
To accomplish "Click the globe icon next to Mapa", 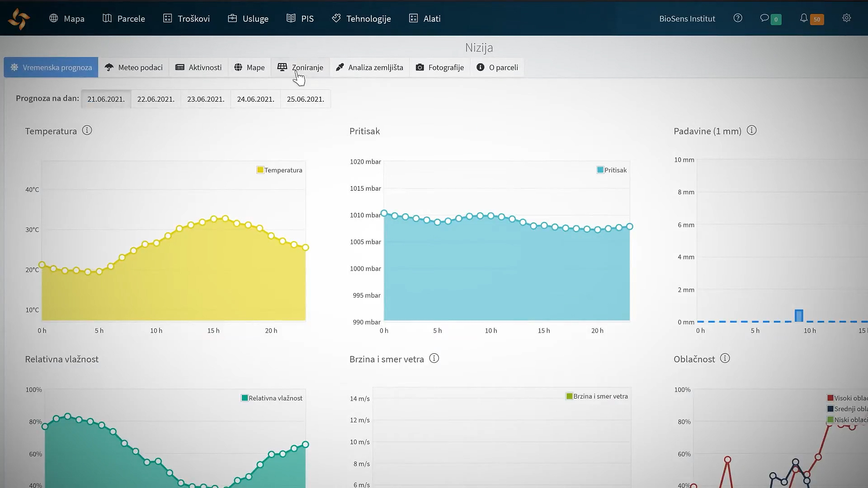I will 54,18.
